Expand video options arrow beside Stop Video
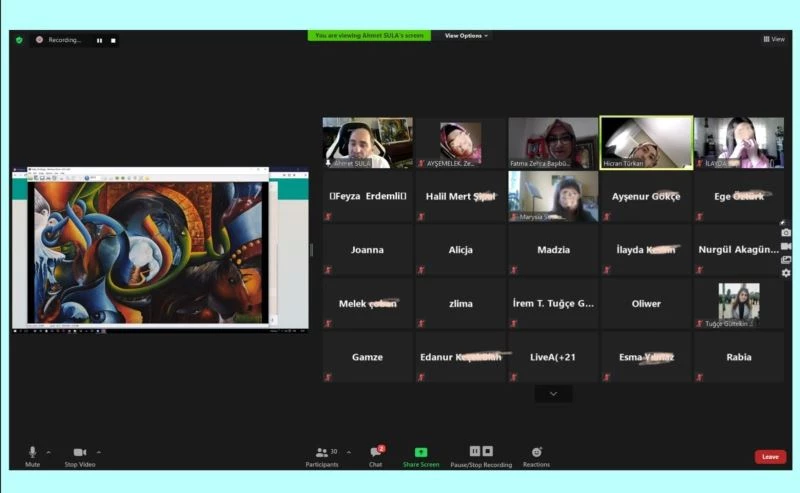 click(x=98, y=452)
